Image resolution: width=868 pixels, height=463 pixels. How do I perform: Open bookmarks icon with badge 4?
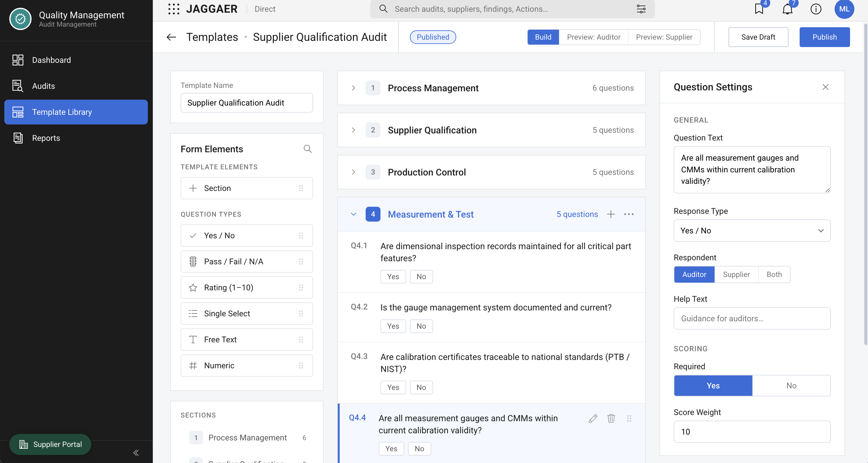[x=759, y=9]
